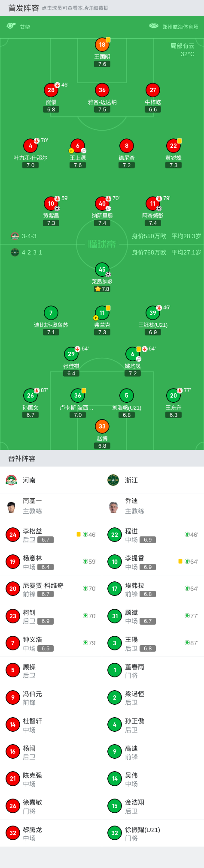Open substitute 程进 number 22 row
The width and height of the screenshot is (204, 868).
click(x=153, y=535)
